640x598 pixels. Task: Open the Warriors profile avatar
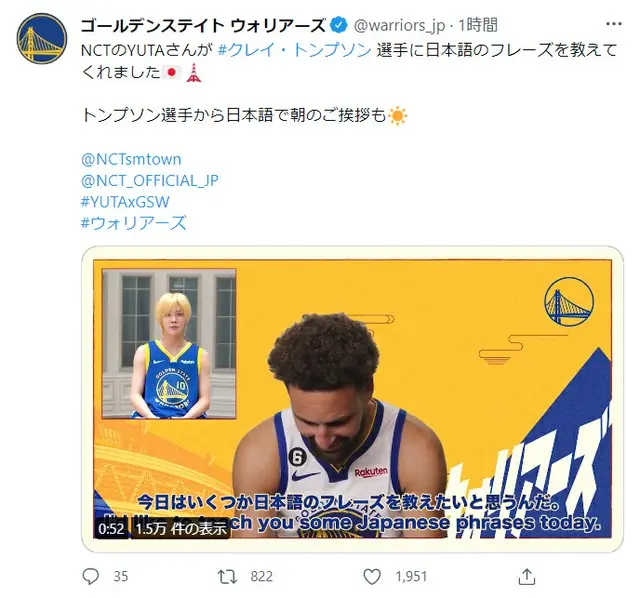pyautogui.click(x=42, y=38)
